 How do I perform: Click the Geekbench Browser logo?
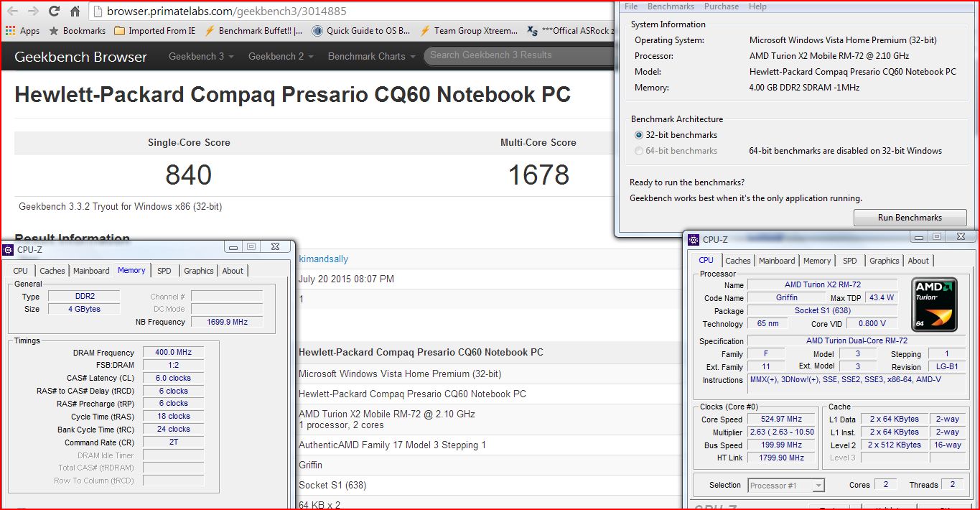(x=80, y=57)
